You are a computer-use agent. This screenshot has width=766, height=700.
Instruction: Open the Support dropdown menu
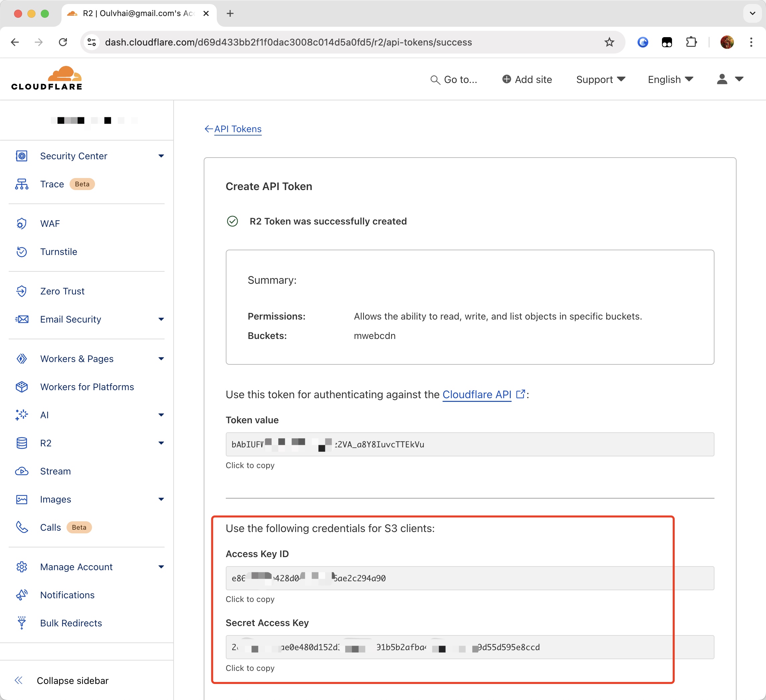[x=600, y=79]
